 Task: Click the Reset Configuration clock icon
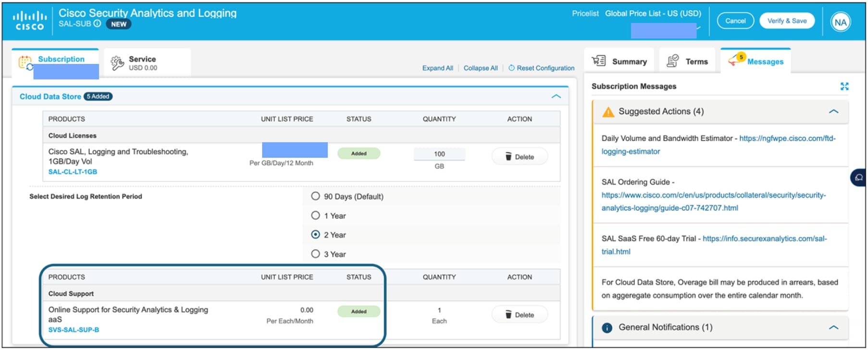(x=511, y=68)
